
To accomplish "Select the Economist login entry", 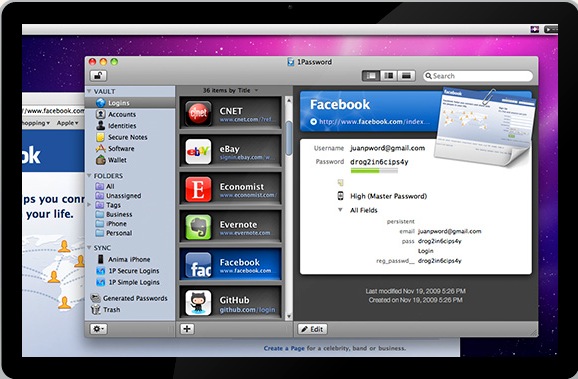I will pos(230,189).
